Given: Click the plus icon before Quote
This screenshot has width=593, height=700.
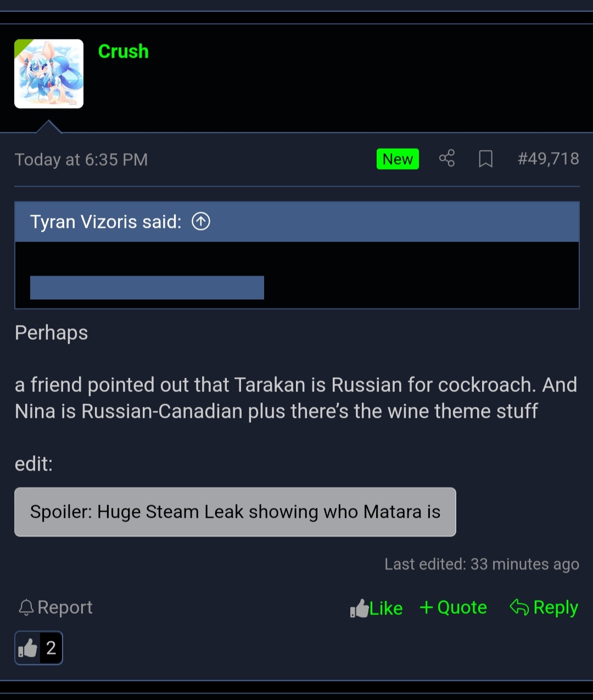Looking at the screenshot, I should tap(427, 607).
